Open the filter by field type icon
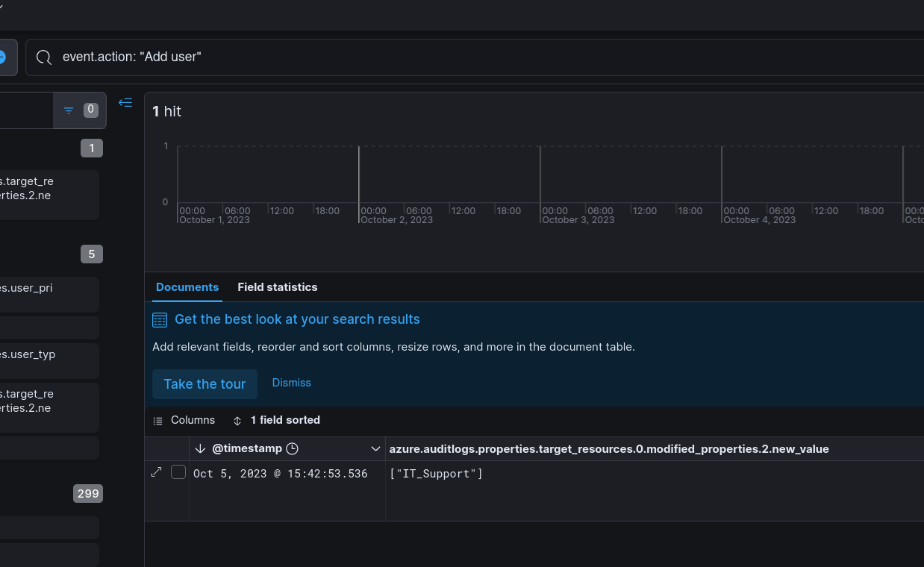The width and height of the screenshot is (924, 567). [x=69, y=110]
